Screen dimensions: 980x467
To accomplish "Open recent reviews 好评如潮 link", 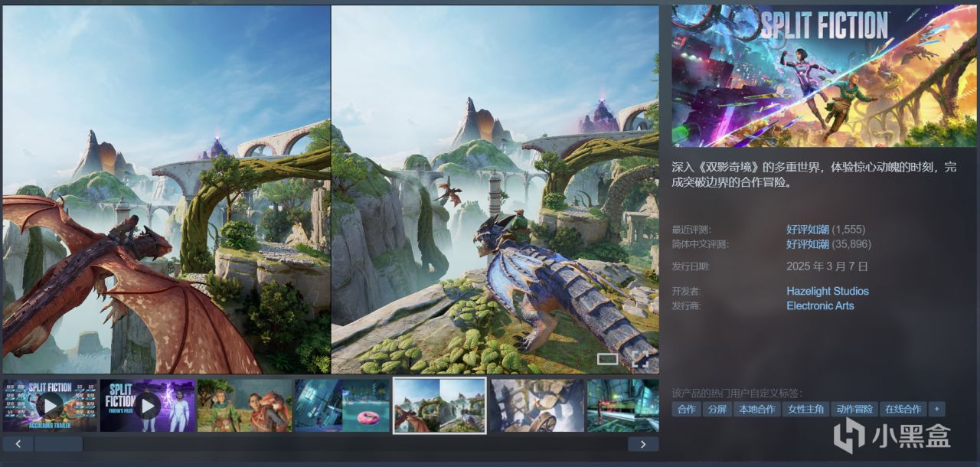I will [x=808, y=229].
